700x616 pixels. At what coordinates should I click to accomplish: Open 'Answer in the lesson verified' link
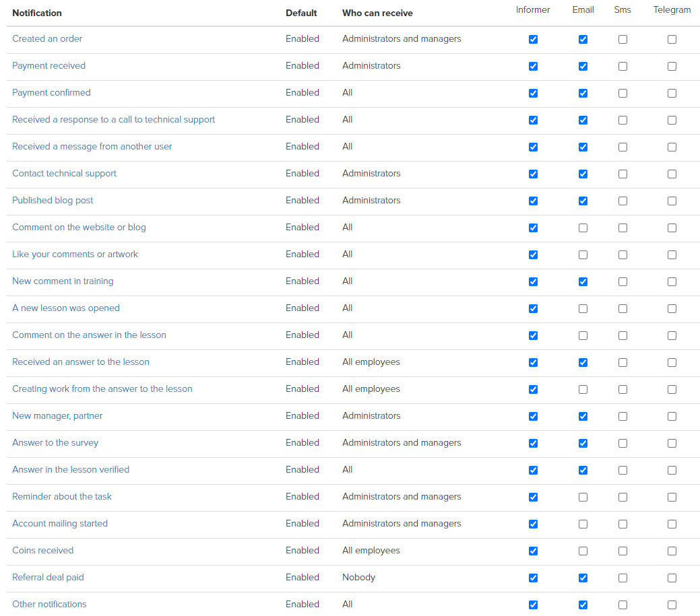[71, 469]
